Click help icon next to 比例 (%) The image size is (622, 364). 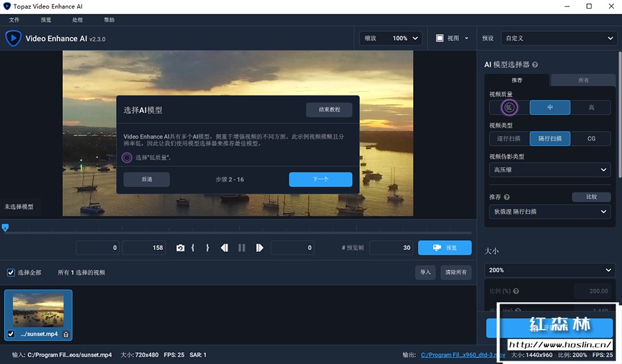(x=516, y=291)
